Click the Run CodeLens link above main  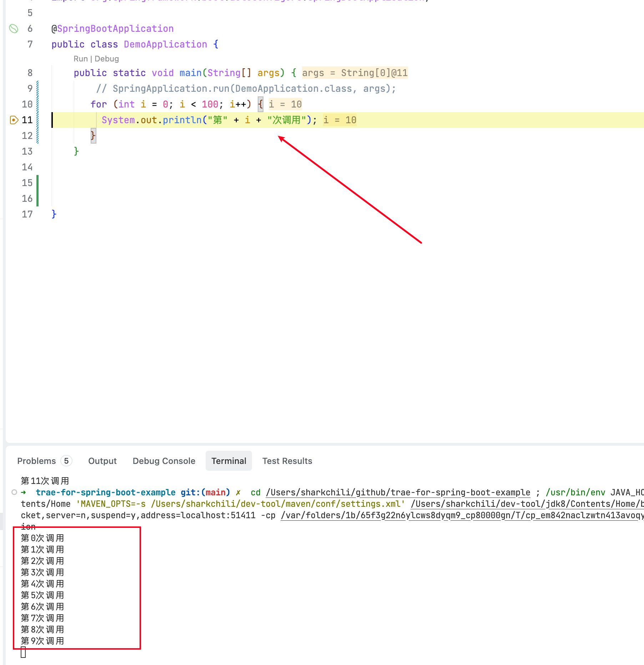tap(80, 59)
